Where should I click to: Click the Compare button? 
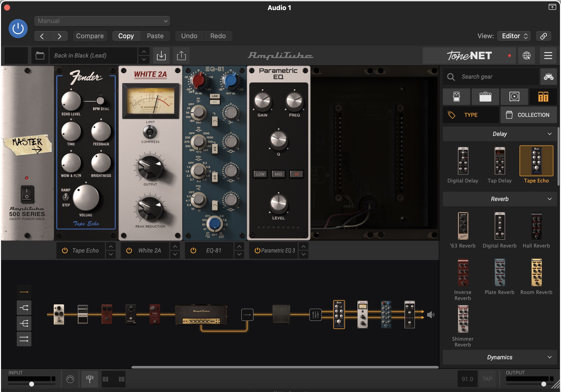coord(90,36)
